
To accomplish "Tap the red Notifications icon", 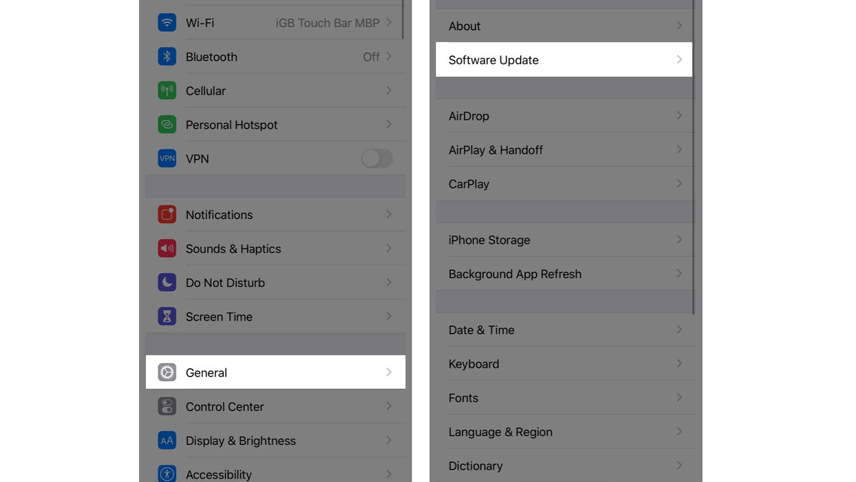I will coord(167,215).
